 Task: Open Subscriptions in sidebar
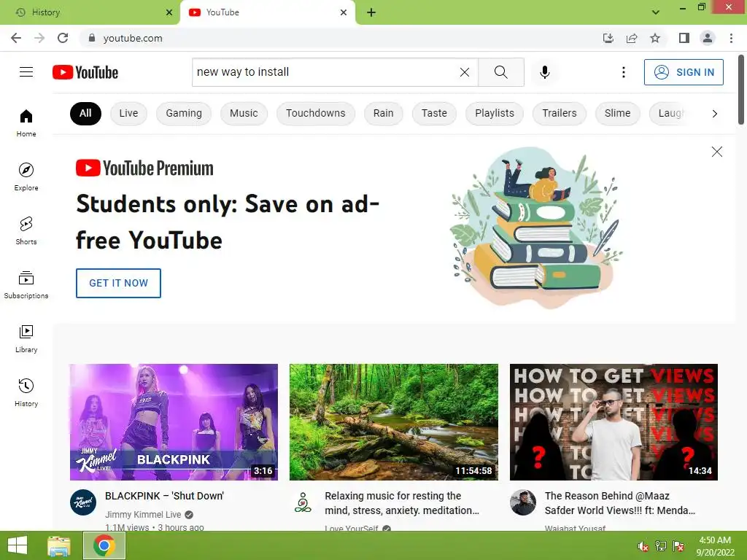coord(26,285)
